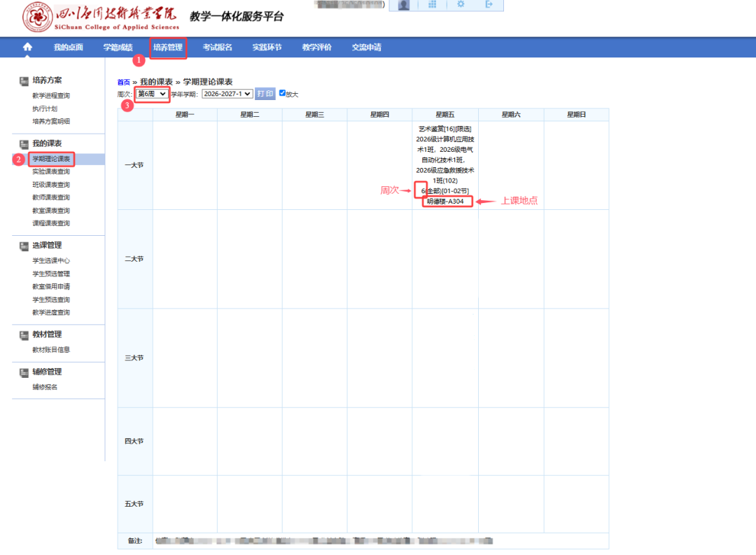Open the 周次 week dropdown
Screen dimensions: 756x555
152,94
